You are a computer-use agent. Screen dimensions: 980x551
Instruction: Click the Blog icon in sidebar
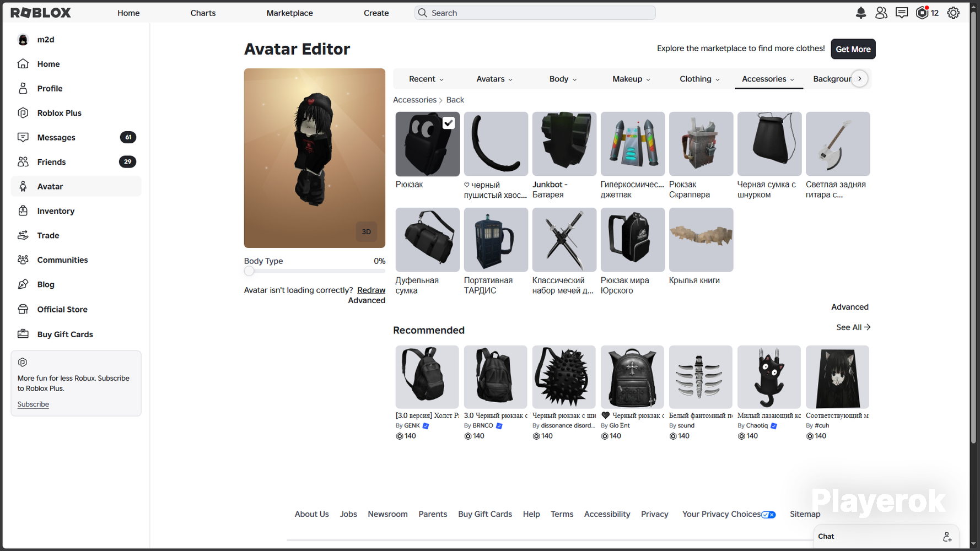pos(23,284)
